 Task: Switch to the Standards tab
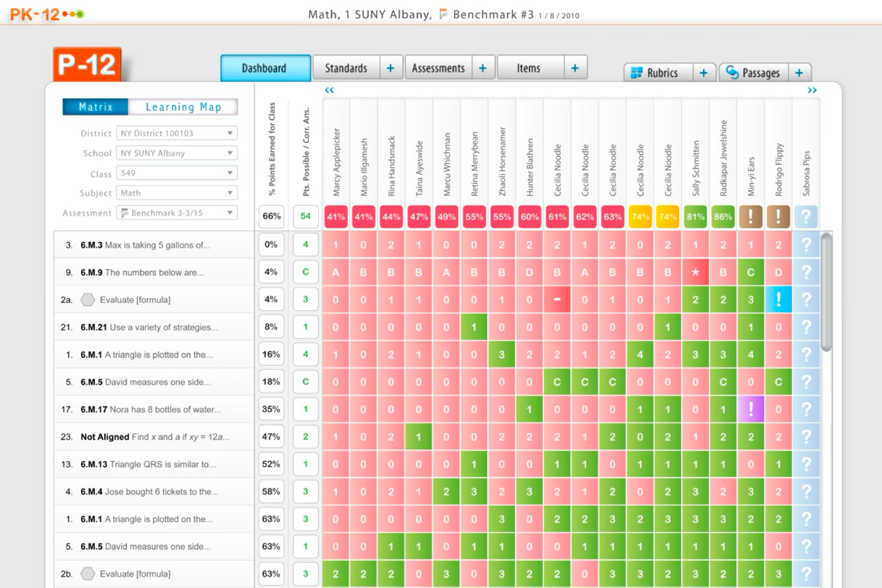(346, 67)
